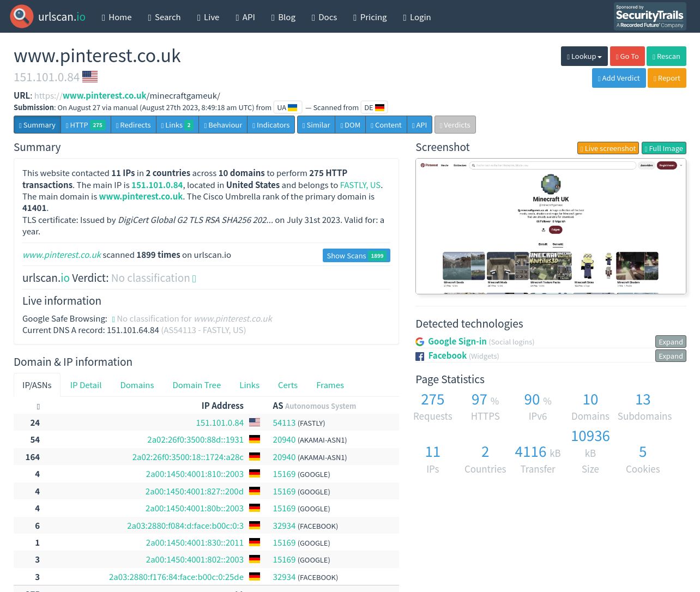This screenshot has width=700, height=592.
Task: Click the red Go To button
Action: tap(627, 56)
